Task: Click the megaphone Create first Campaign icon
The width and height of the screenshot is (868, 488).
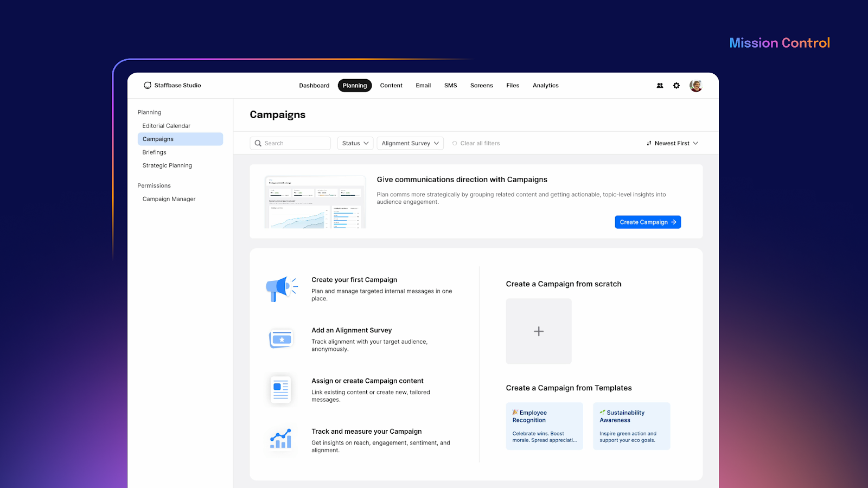Action: pos(281,288)
